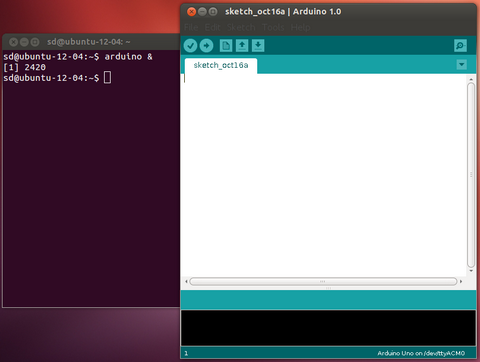480x362 pixels.
Task: Open a sketch with the Open arrow icon
Action: [242, 46]
